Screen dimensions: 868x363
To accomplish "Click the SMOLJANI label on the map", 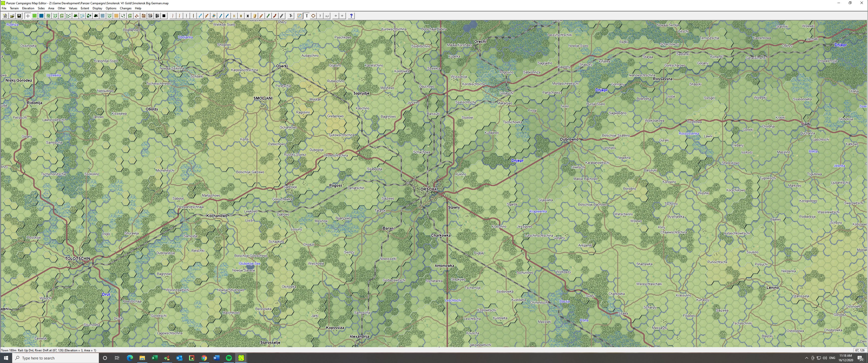I will 263,98.
